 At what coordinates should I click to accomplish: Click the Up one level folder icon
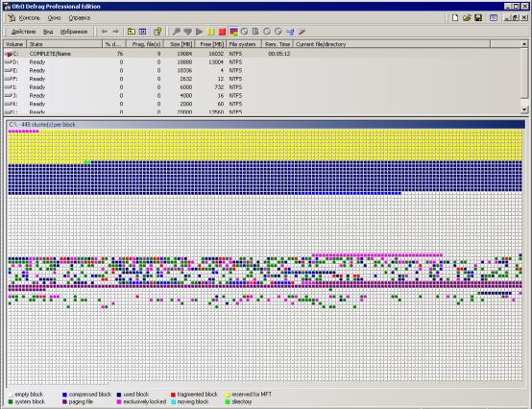click(132, 32)
